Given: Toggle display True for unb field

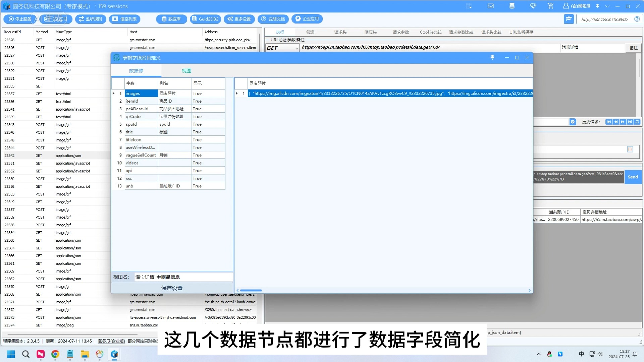Looking at the screenshot, I should coord(197,186).
